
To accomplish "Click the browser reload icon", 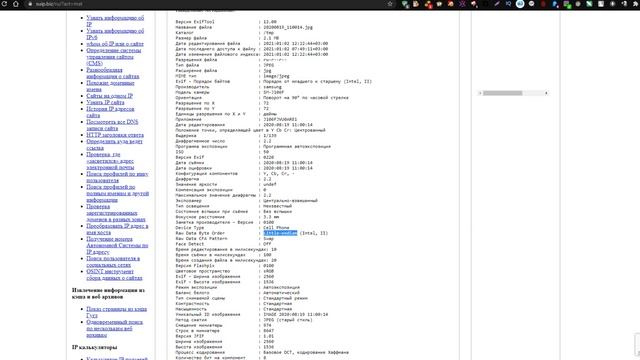I will [x=4, y=4].
